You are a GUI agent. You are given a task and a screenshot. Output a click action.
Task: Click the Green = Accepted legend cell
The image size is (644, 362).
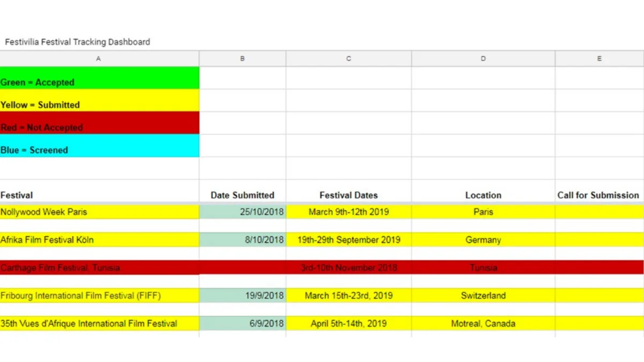click(99, 78)
